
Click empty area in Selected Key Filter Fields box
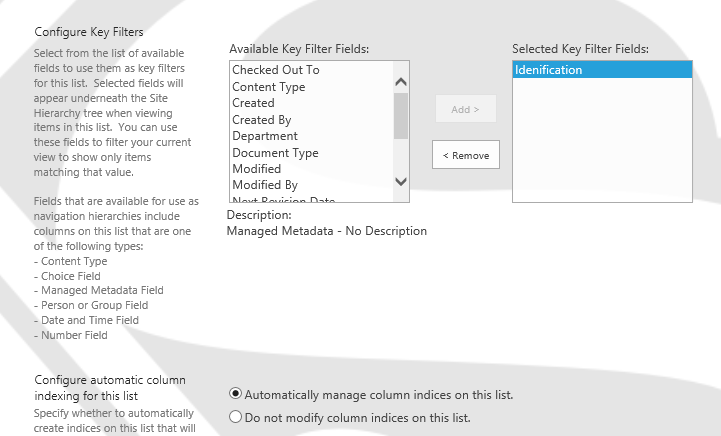tap(601, 140)
